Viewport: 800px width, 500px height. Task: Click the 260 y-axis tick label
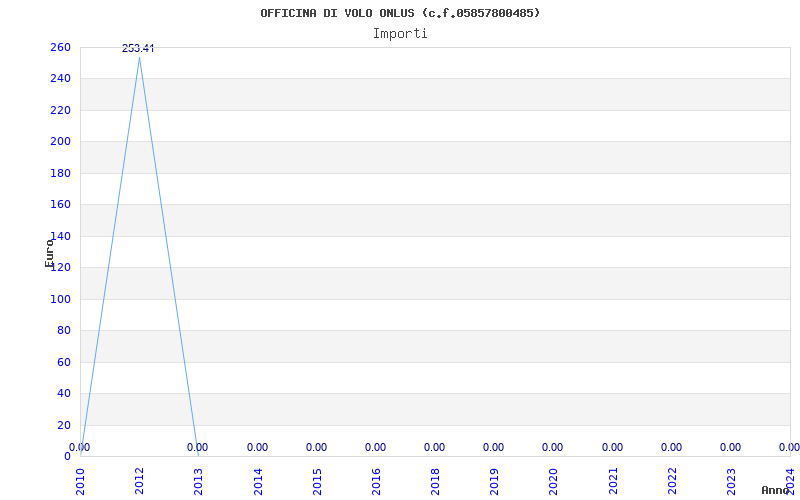click(x=60, y=47)
